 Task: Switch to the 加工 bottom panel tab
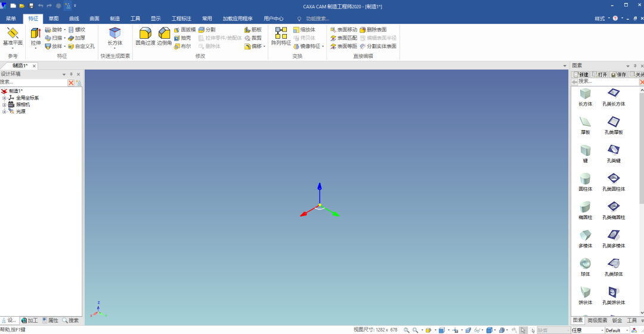tap(30, 320)
